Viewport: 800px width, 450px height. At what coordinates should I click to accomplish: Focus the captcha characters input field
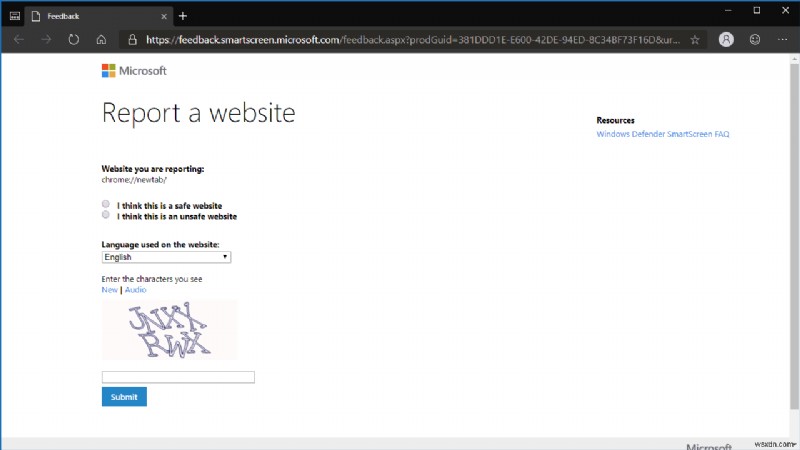[178, 377]
